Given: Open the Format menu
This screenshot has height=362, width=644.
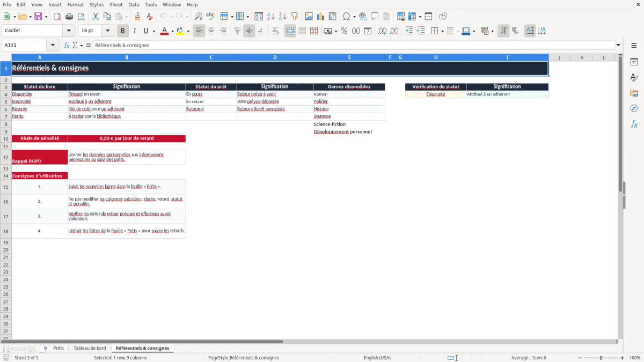Looking at the screenshot, I should coord(75,4).
